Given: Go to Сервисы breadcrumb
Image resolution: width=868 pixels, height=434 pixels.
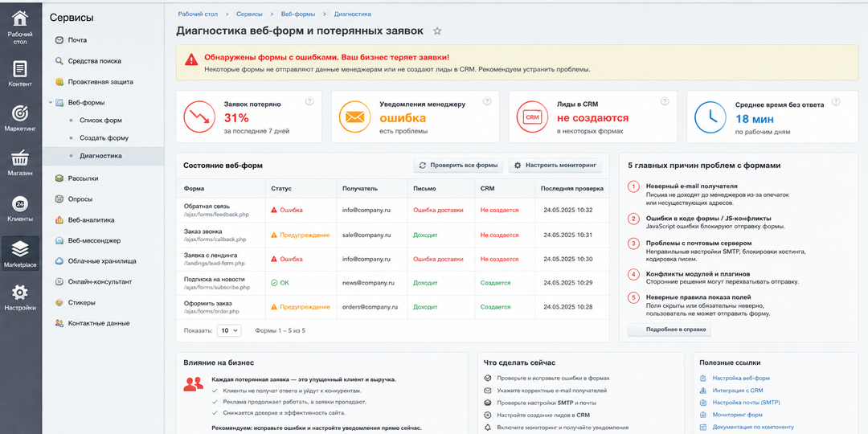Looking at the screenshot, I should [x=249, y=14].
